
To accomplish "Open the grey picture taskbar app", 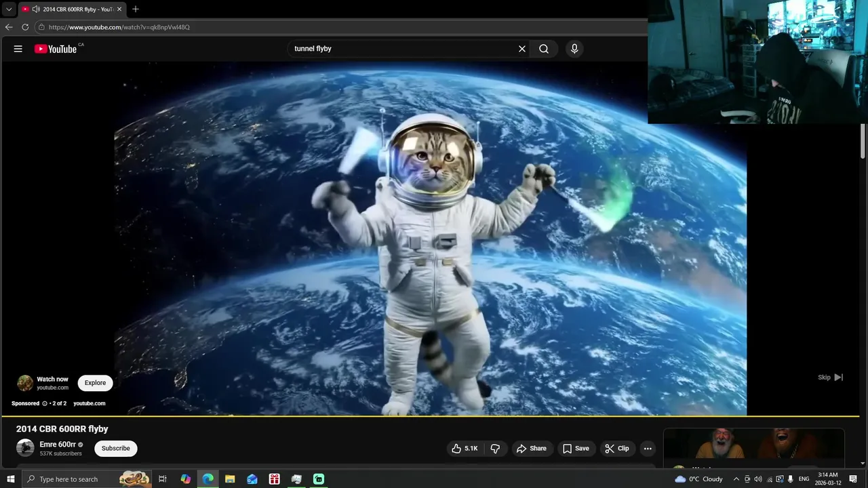I will 296,479.
